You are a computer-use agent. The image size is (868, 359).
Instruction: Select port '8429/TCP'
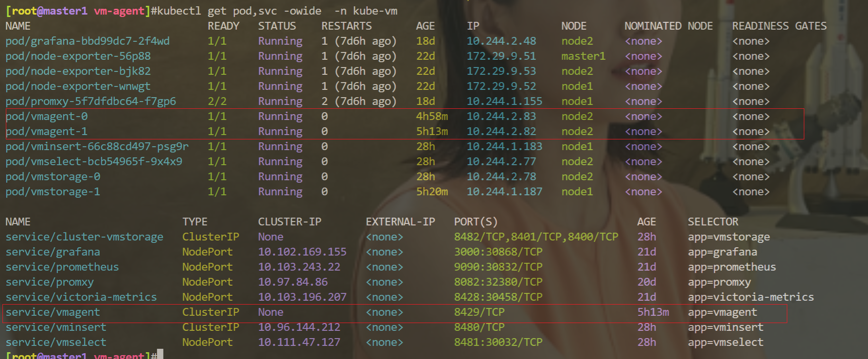479,312
